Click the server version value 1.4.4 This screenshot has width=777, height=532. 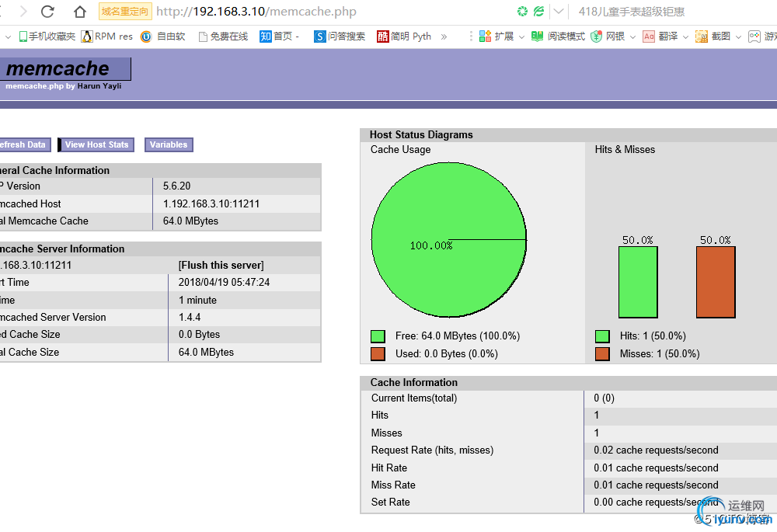[190, 317]
